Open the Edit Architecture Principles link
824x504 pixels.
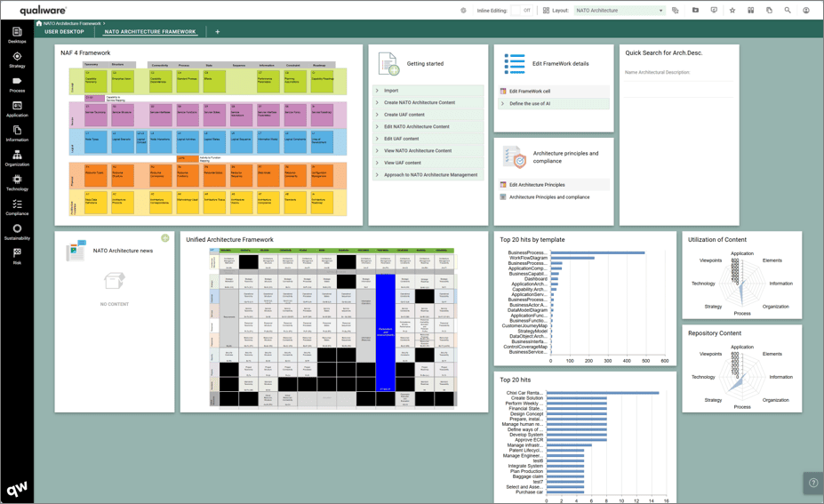537,185
